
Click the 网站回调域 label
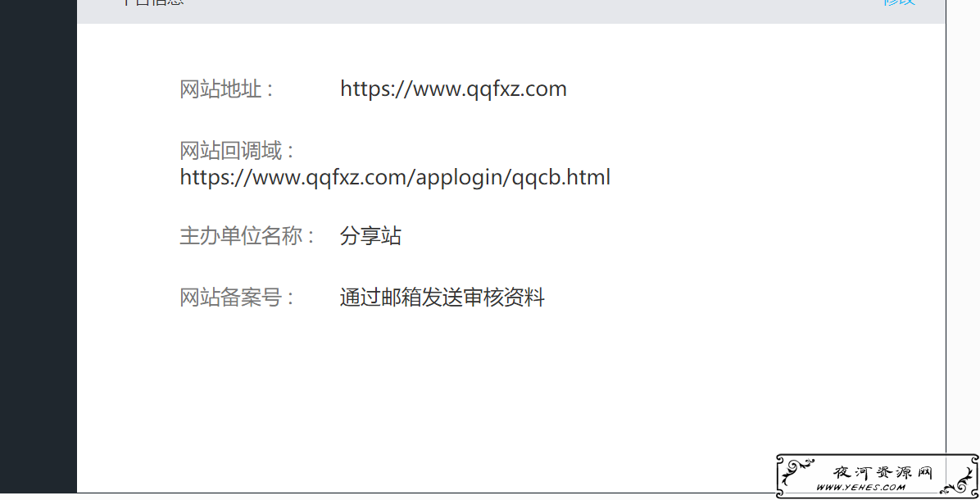(x=236, y=150)
